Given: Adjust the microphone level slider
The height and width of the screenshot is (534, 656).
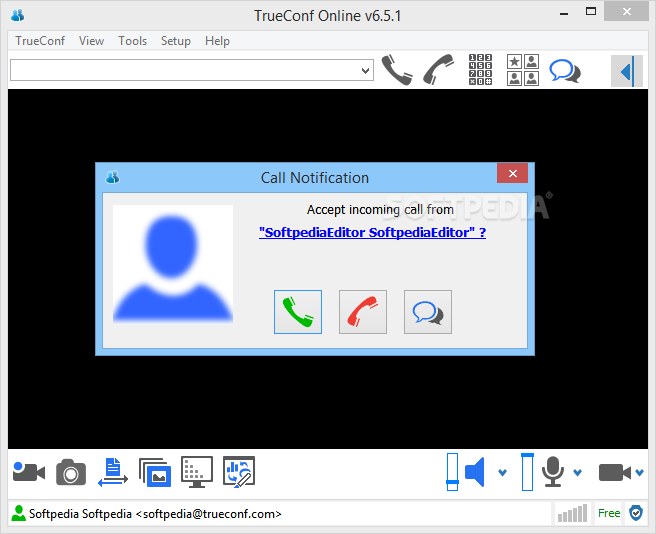Looking at the screenshot, I should [x=527, y=472].
